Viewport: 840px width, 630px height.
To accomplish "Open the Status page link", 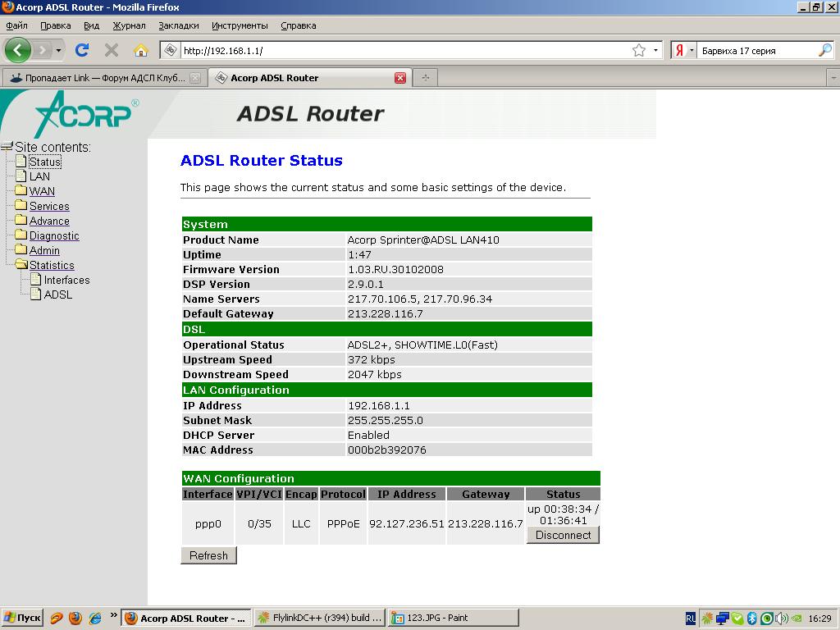I will (x=45, y=162).
